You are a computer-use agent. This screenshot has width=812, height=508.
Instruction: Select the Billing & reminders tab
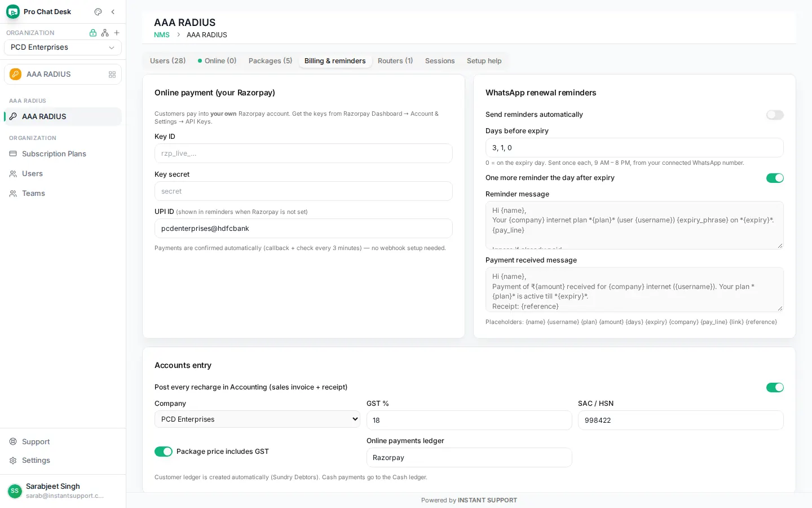(335, 61)
